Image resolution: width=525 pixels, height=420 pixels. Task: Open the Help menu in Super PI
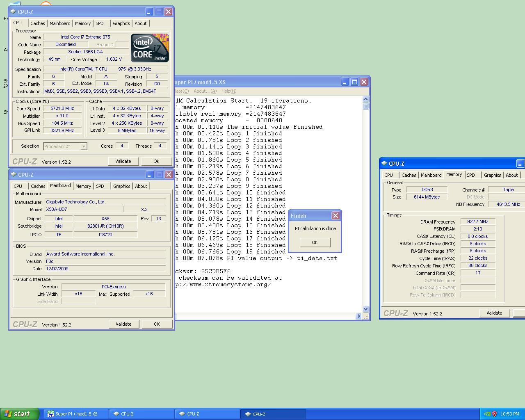[x=229, y=91]
